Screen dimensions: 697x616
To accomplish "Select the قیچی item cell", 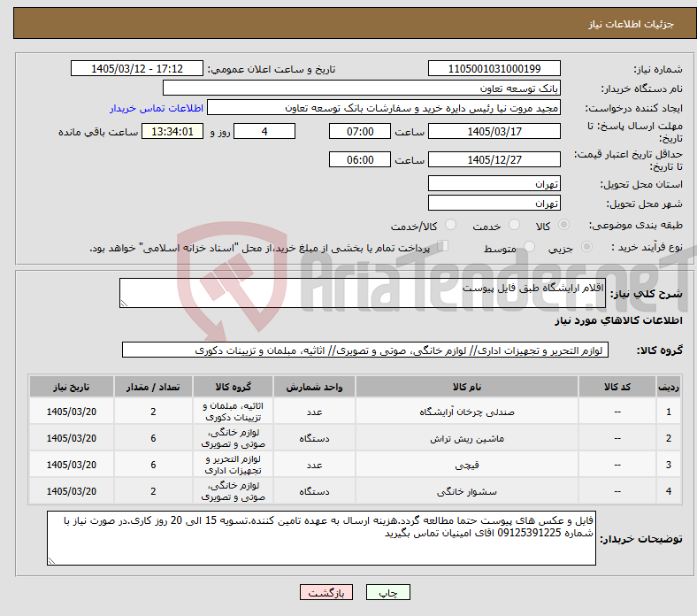I will point(467,465).
